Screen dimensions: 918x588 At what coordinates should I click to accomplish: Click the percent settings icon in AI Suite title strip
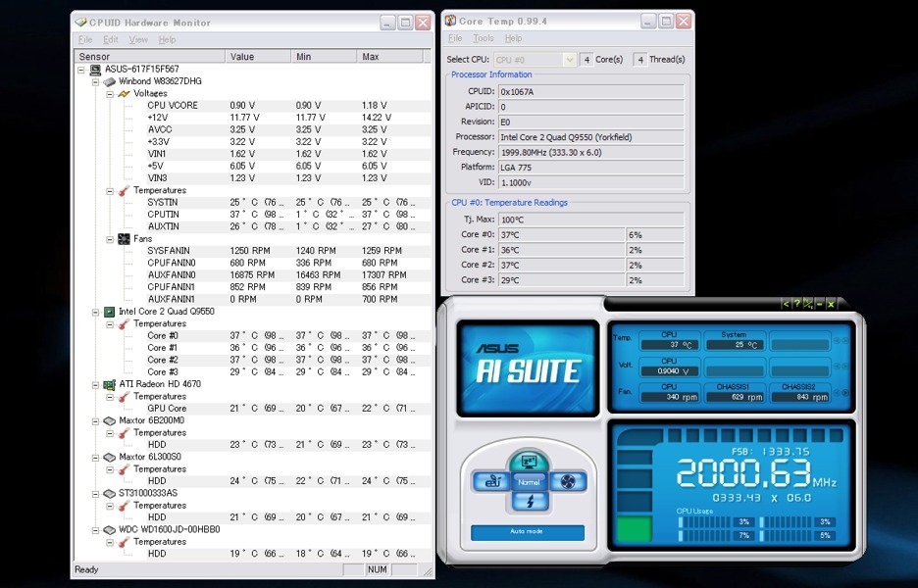point(808,304)
